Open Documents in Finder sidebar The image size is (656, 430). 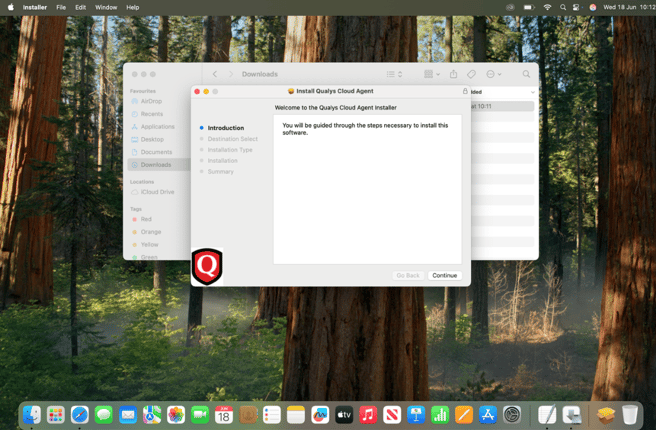[x=156, y=152]
